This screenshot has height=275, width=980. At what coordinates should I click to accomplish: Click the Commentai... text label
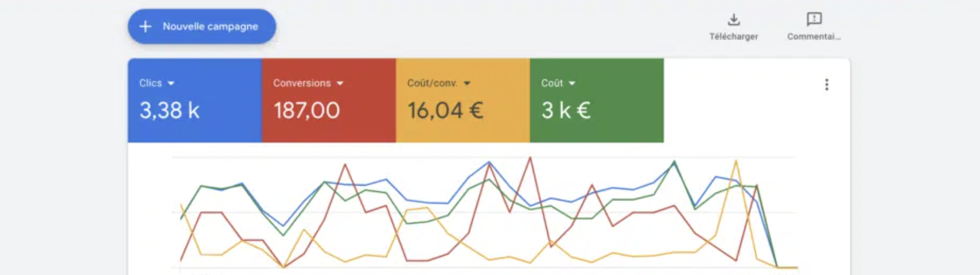coord(814,37)
